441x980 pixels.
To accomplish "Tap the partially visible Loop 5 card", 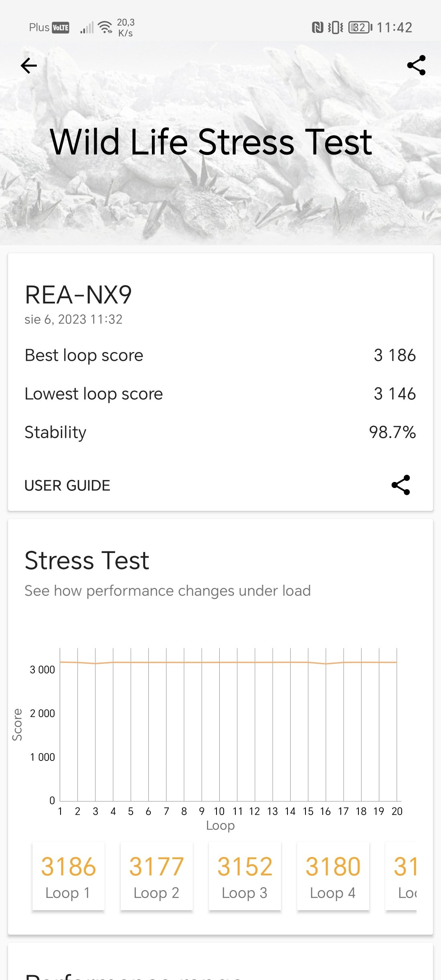I will point(401,876).
